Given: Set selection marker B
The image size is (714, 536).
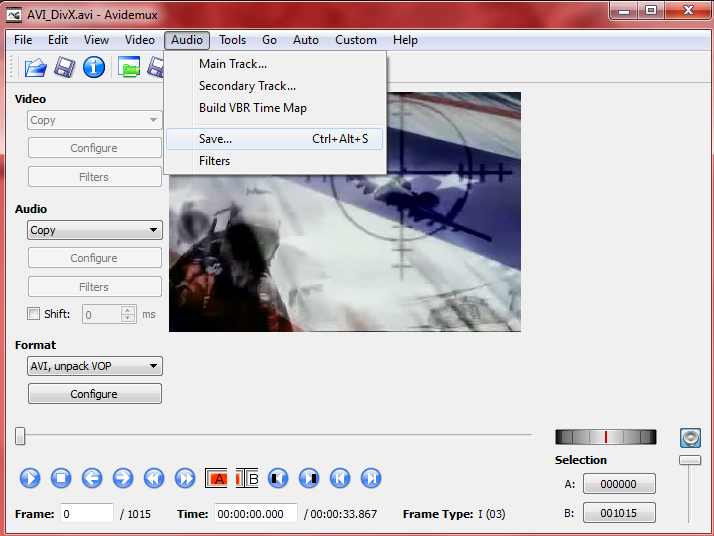Looking at the screenshot, I should 247,478.
